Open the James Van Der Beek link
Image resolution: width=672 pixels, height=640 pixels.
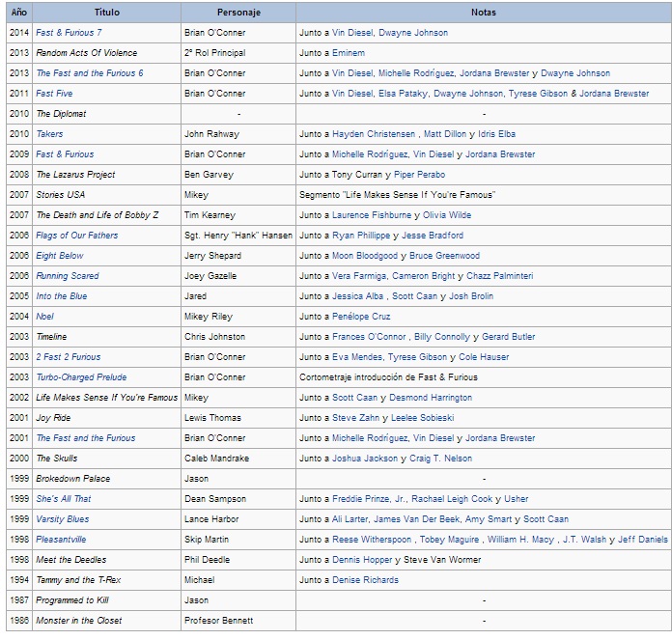(416, 519)
